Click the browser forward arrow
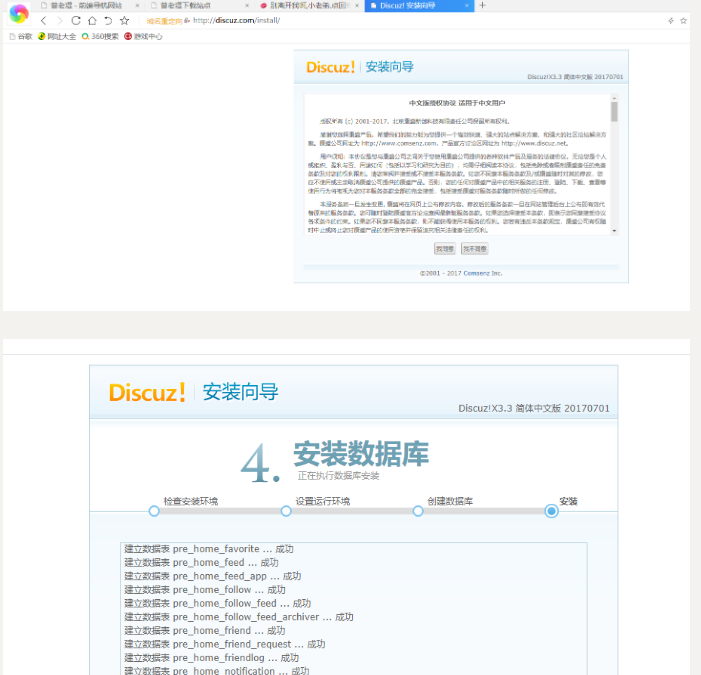The image size is (701, 675). tap(59, 21)
